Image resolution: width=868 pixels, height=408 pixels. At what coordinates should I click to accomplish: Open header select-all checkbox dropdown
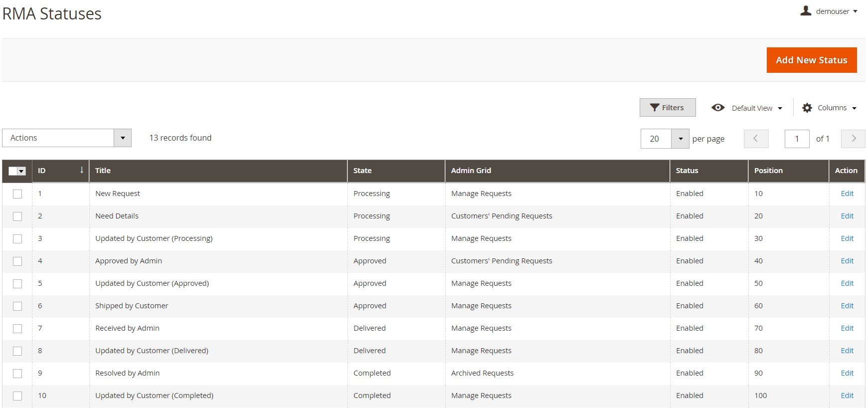[x=21, y=171]
